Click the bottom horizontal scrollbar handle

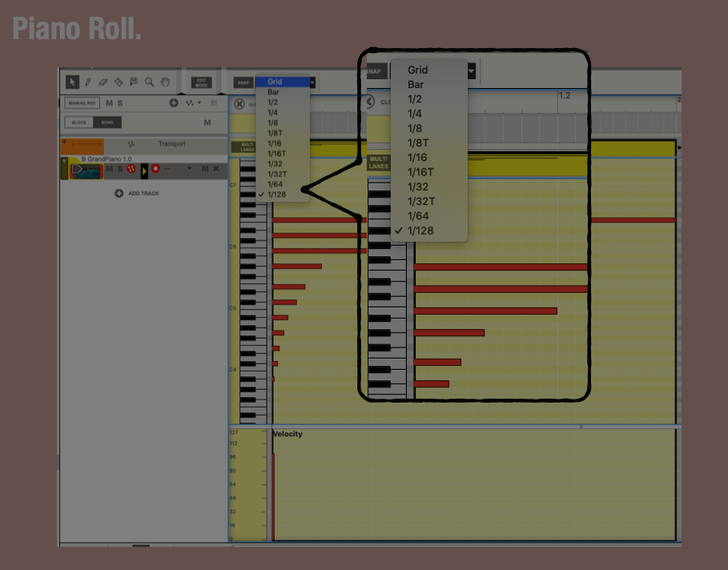point(141,545)
